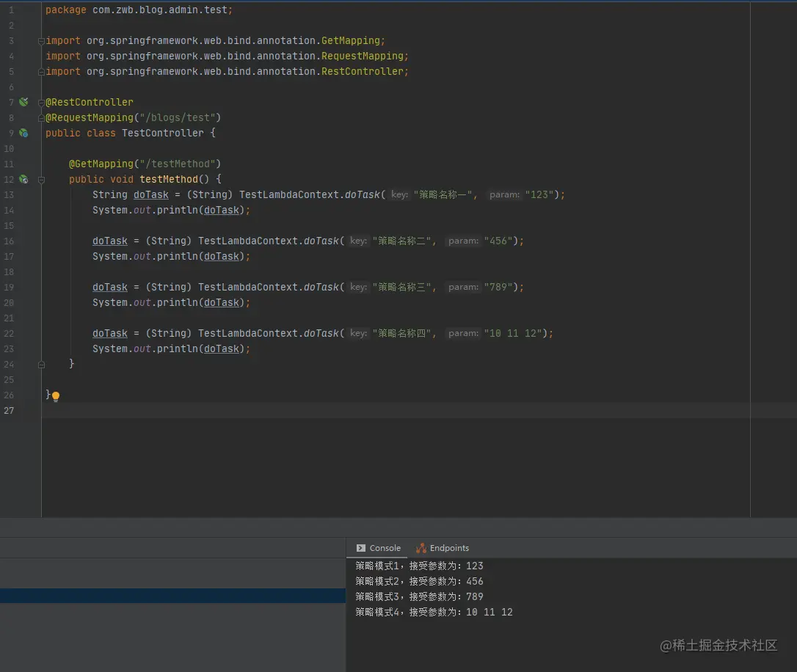Viewport: 797px width, 672px height.
Task: Click RequestMapping in the import statement
Action: (x=363, y=56)
